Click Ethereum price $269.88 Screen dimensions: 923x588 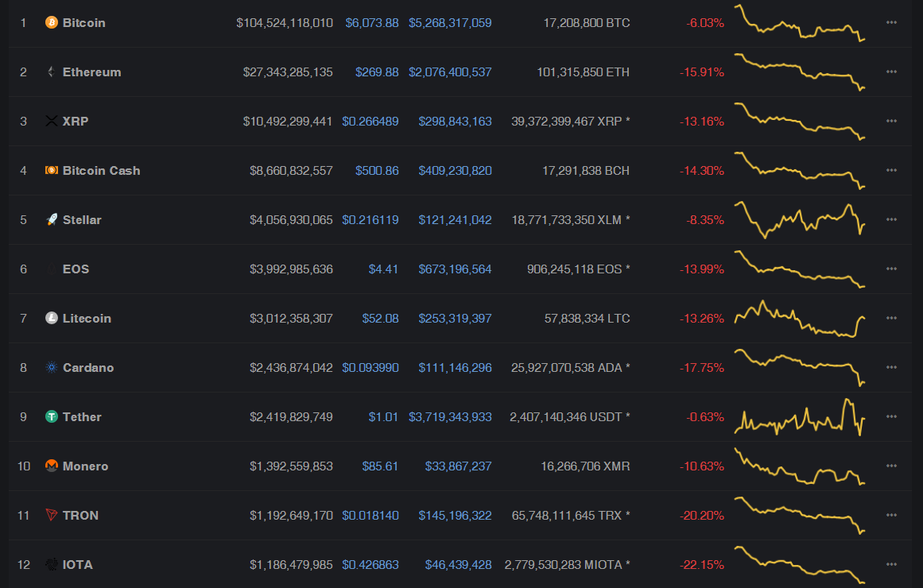pos(377,72)
